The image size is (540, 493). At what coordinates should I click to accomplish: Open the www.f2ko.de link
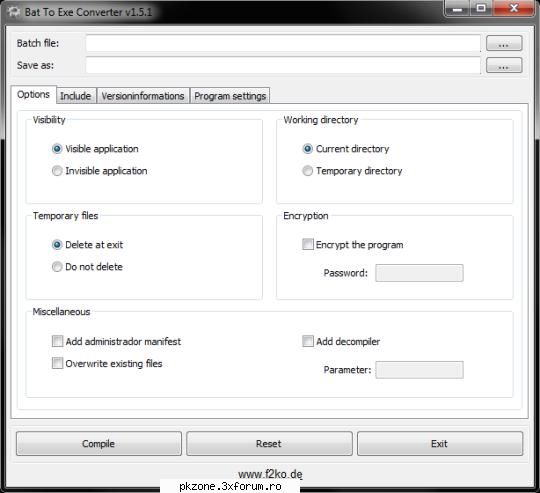click(x=270, y=474)
